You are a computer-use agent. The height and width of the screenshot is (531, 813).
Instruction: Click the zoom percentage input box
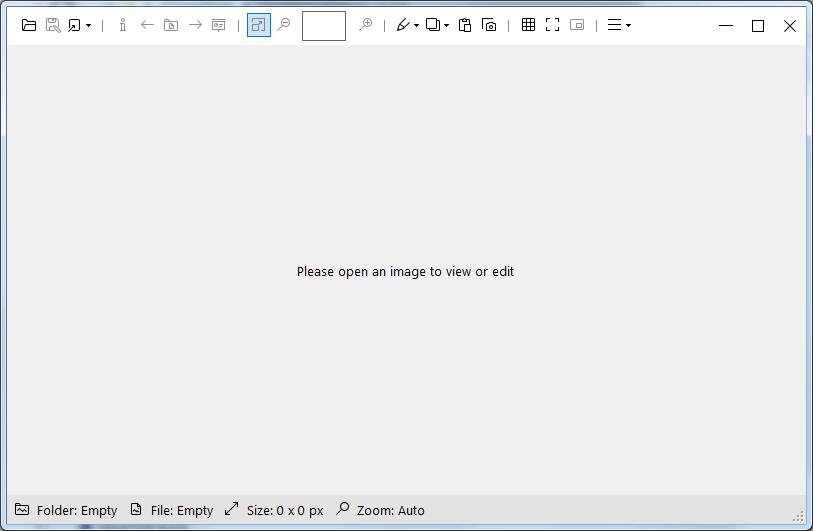323,26
